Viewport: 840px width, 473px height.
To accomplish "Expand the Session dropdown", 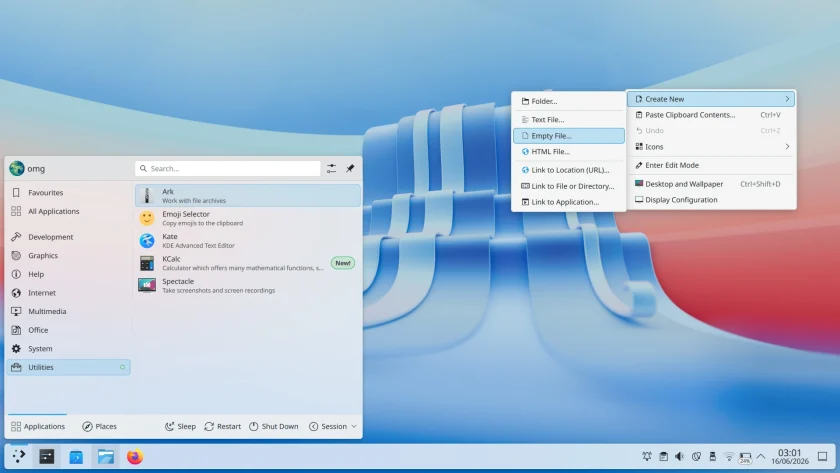I will coord(333,426).
